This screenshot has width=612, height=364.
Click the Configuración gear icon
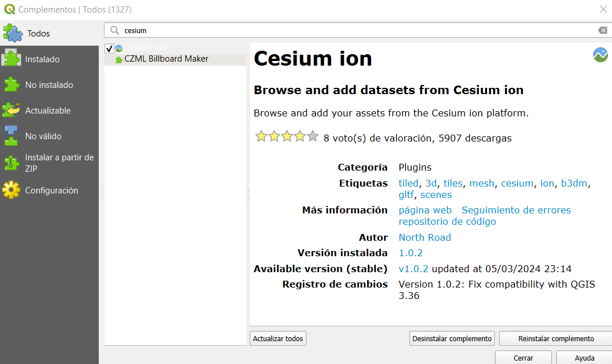point(11,190)
